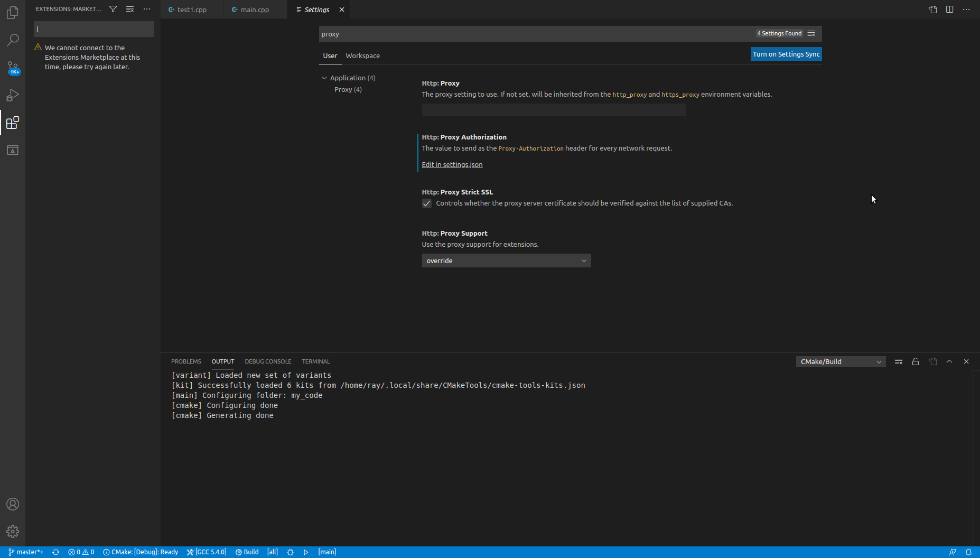
Task: Open Edit in settings.json link
Action: point(452,164)
